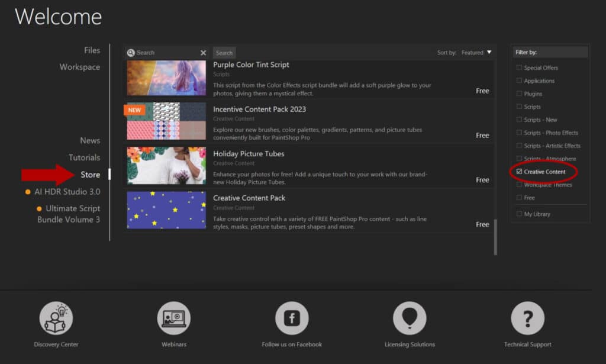Click the Follow us on Facebook icon

(292, 318)
